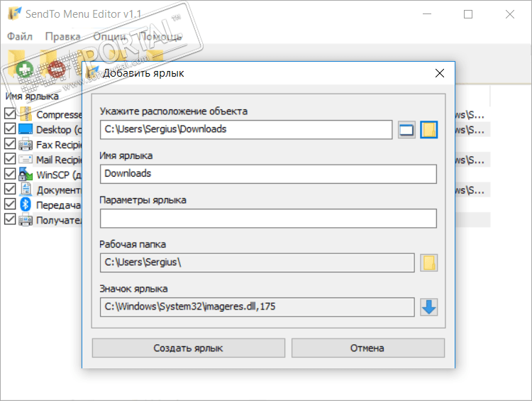The width and height of the screenshot is (532, 401).
Task: Click the Значок ярлыка imageres.dll field
Action: pyautogui.click(x=257, y=307)
